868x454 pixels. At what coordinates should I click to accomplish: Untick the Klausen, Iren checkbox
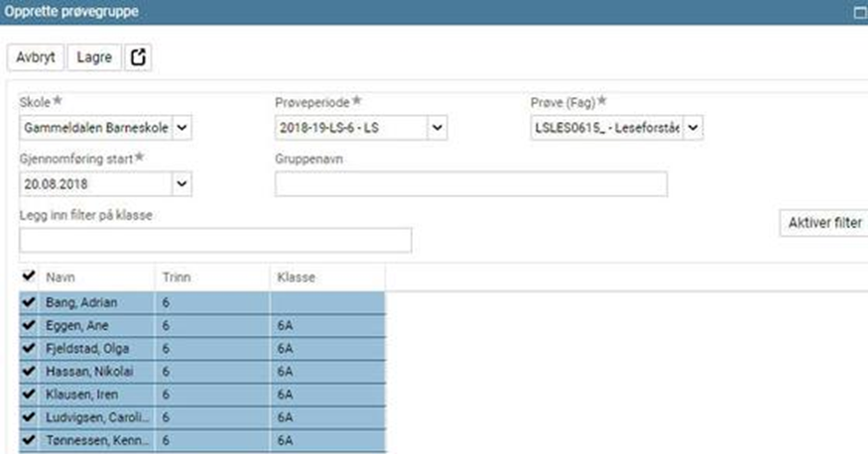28,394
